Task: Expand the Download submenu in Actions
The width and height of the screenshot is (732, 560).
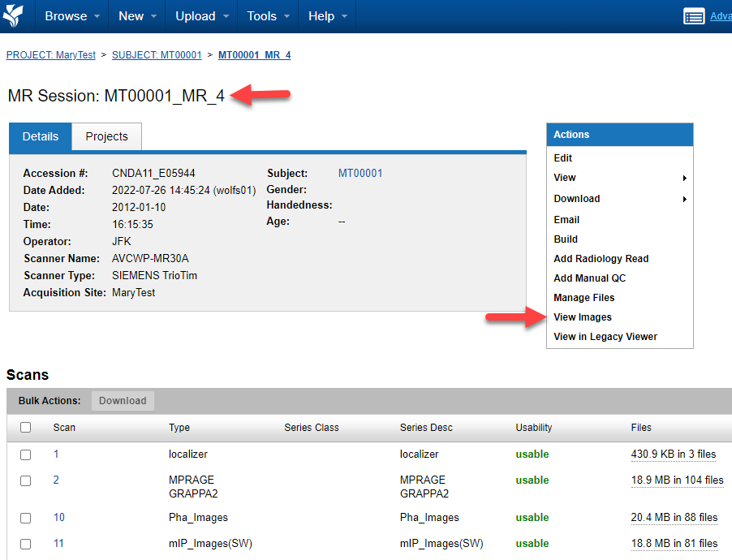Action: 620,199
